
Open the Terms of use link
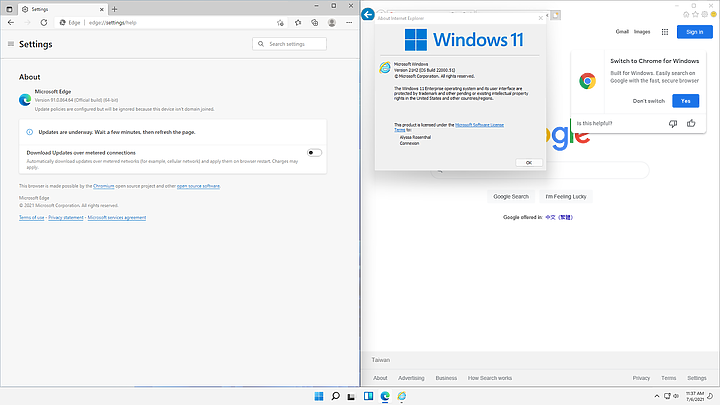pyautogui.click(x=32, y=218)
